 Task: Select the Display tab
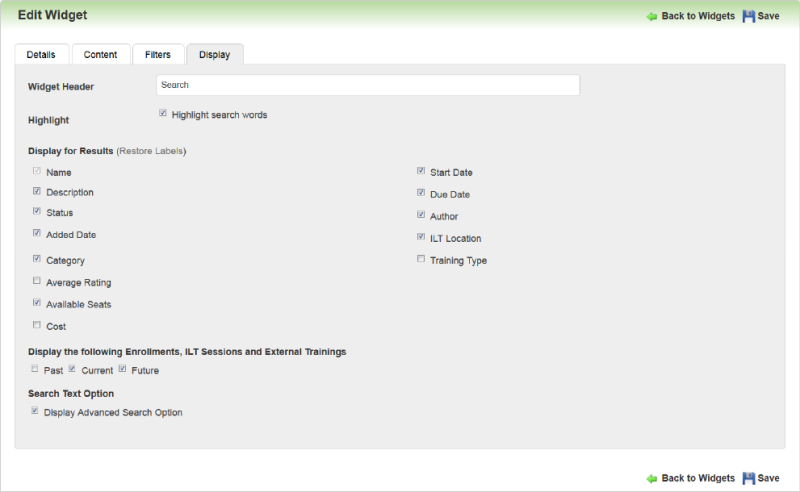[x=215, y=54]
